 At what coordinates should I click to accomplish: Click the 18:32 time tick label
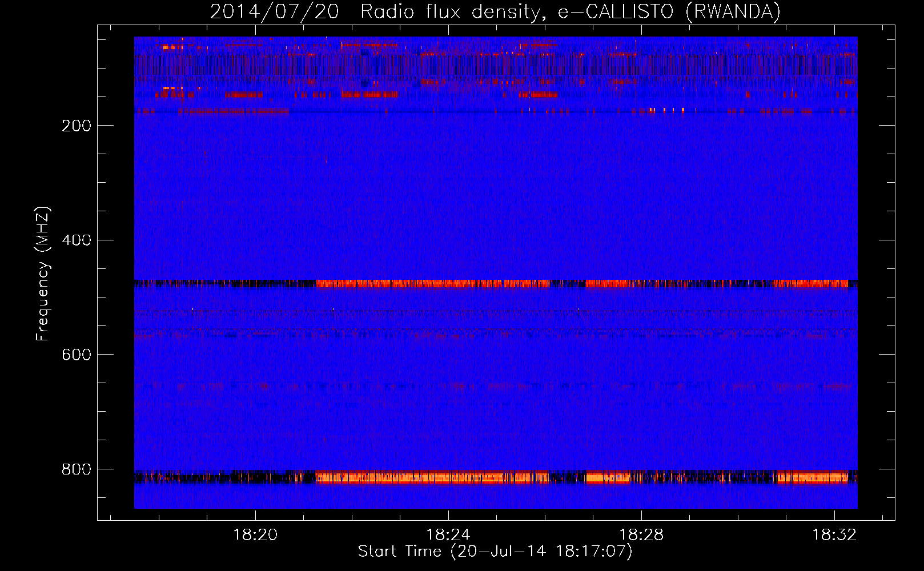click(x=834, y=535)
